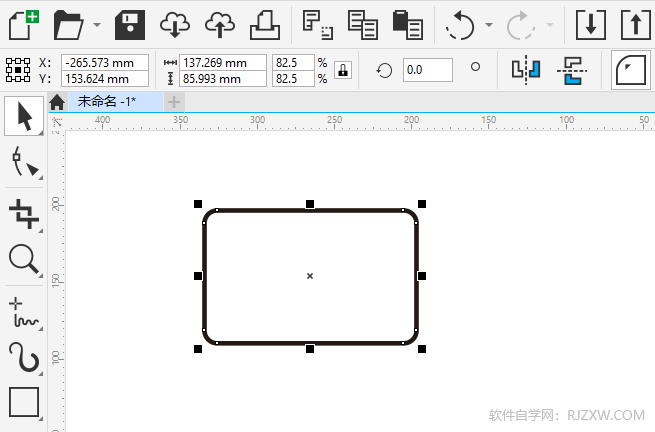
Task: Paste from clipboard
Action: [408, 25]
